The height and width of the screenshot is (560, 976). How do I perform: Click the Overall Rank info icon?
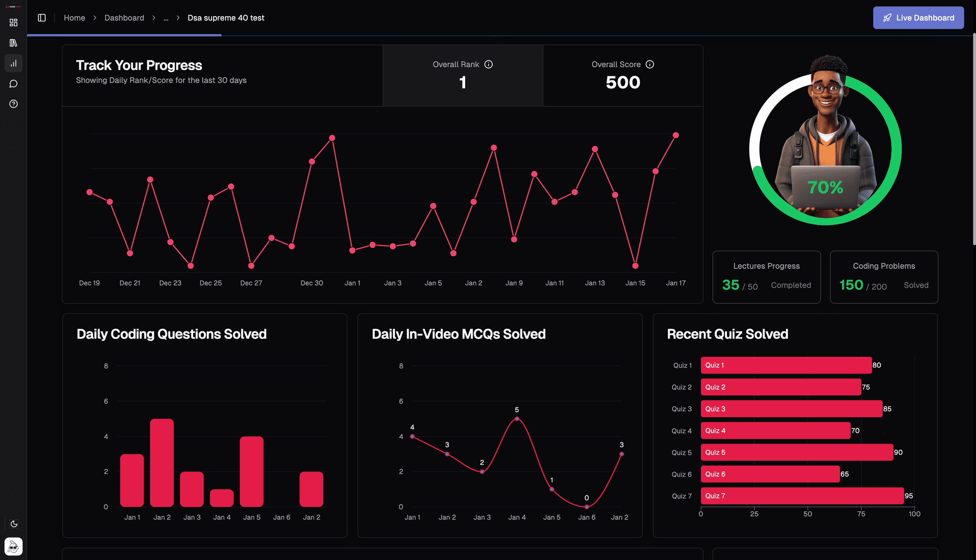[489, 65]
